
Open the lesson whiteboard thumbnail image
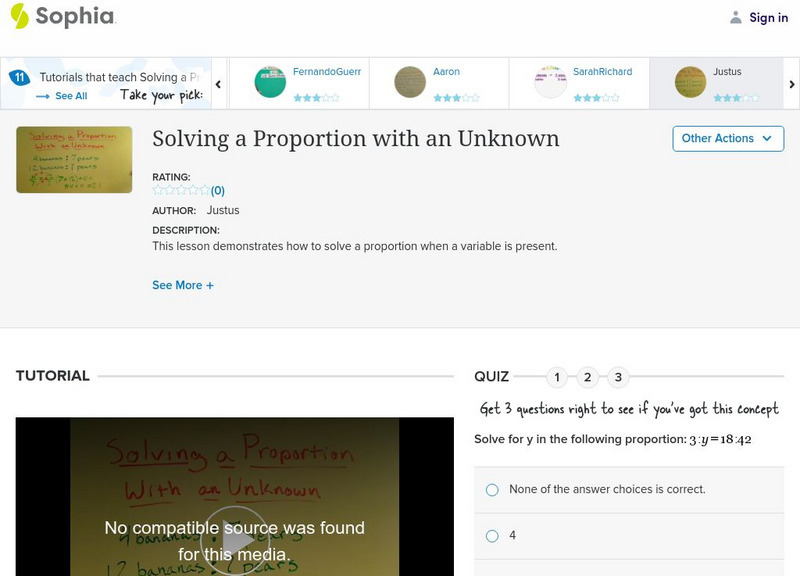coord(74,160)
